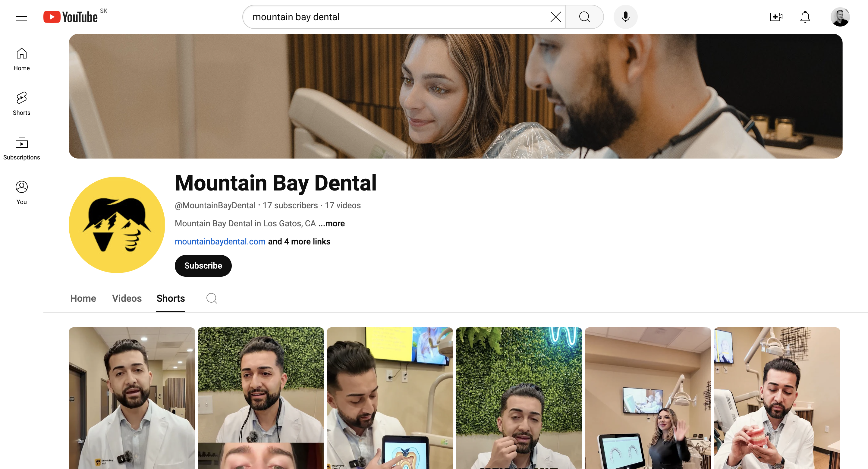Start voice search with microphone

[x=625, y=17]
